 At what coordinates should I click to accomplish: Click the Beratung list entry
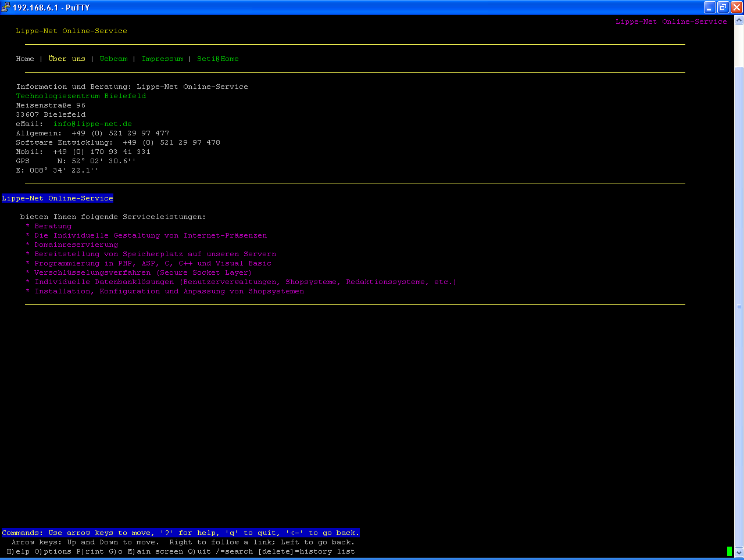point(53,226)
